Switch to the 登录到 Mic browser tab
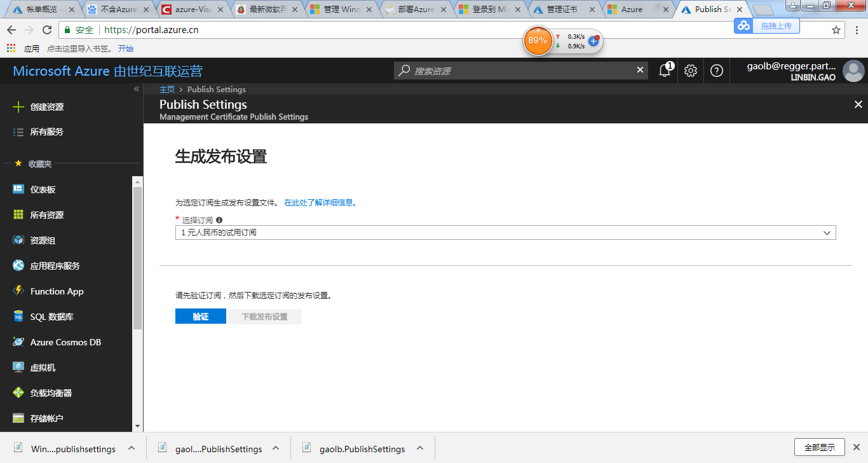 491,10
